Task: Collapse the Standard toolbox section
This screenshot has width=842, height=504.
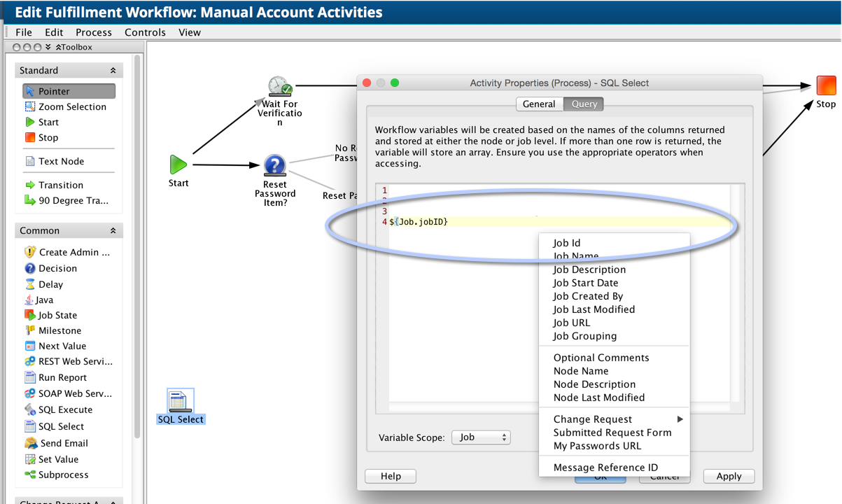Action: point(113,71)
